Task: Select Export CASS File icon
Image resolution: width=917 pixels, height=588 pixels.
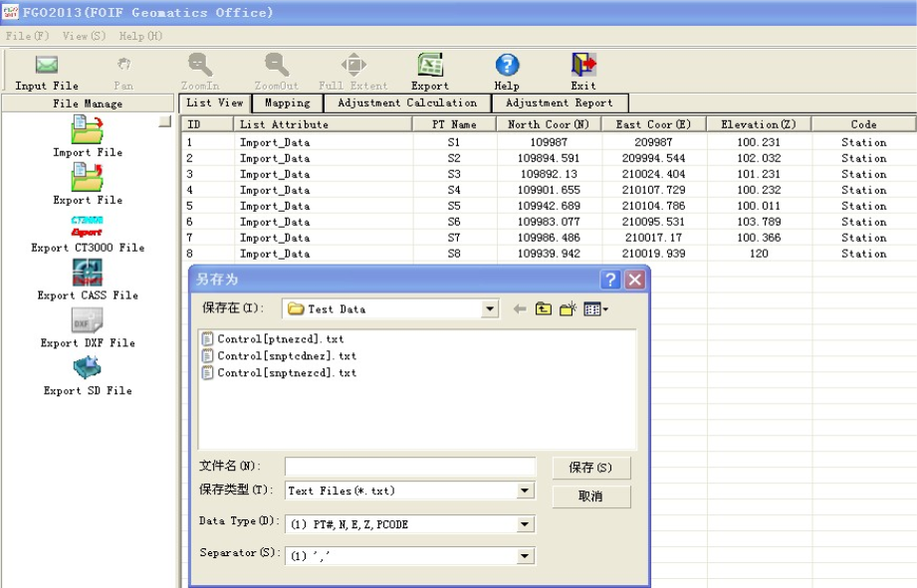Action: tap(88, 273)
